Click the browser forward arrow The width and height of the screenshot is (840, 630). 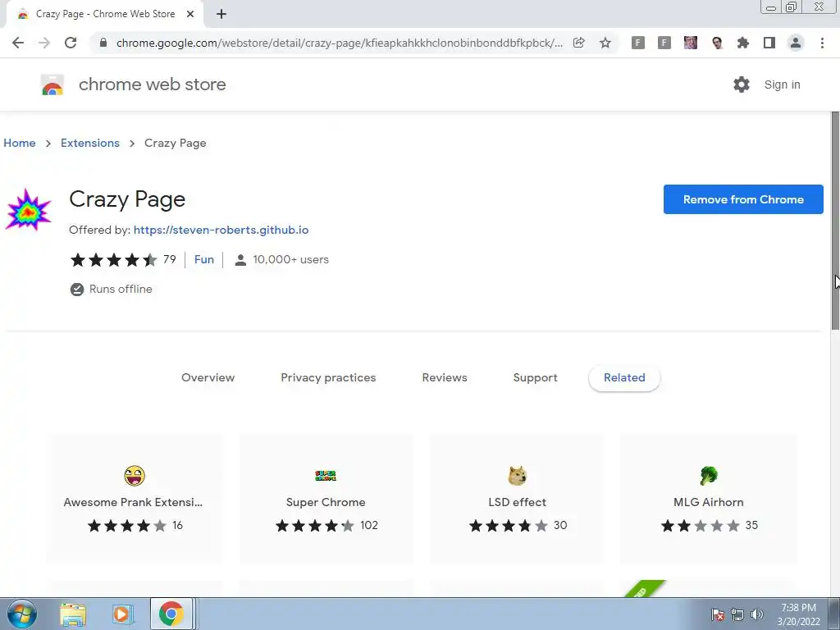point(44,43)
